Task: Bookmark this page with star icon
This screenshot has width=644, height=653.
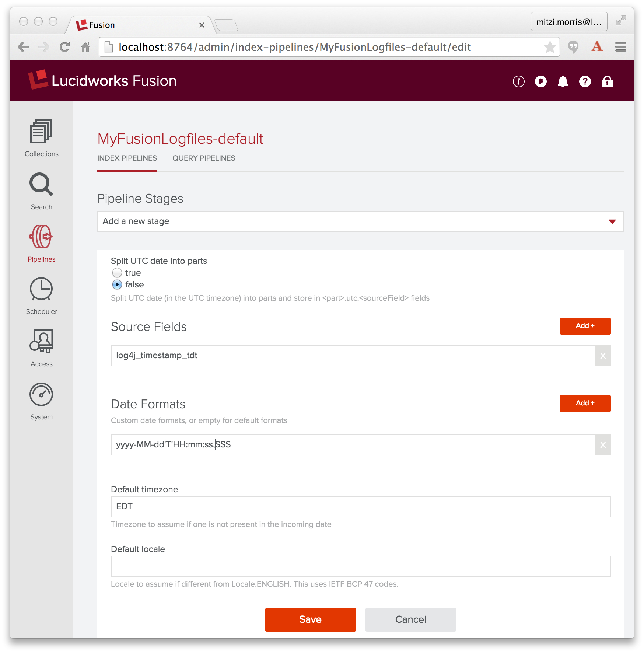Action: [x=550, y=47]
